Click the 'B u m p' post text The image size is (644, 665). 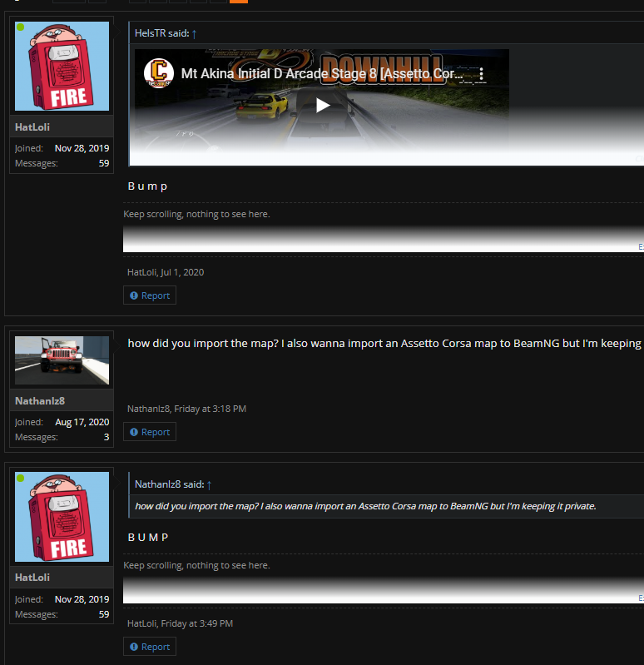[x=147, y=186]
